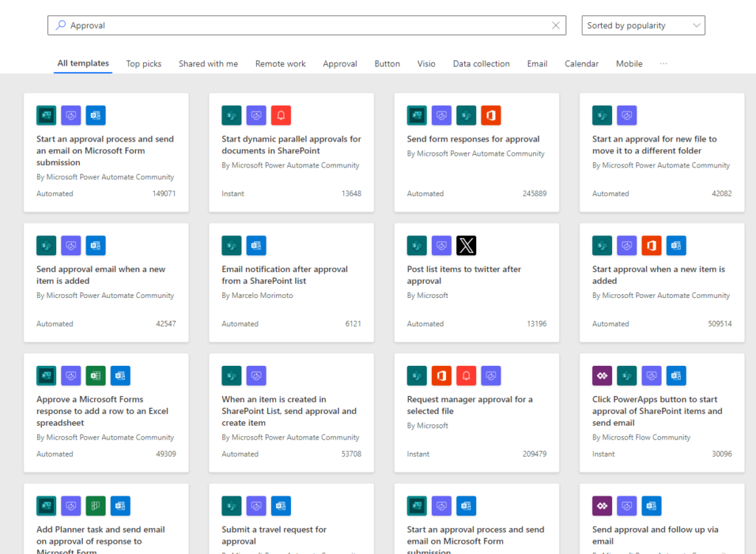The width and height of the screenshot is (756, 554).
Task: Click the Office 365 icon on 'Send form responses for approval'
Action: pos(491,115)
